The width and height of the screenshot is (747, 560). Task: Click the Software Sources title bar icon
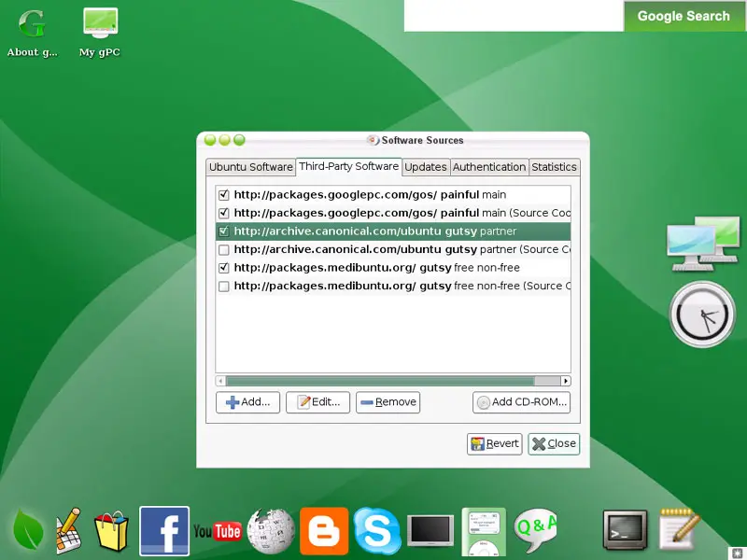[x=372, y=140]
